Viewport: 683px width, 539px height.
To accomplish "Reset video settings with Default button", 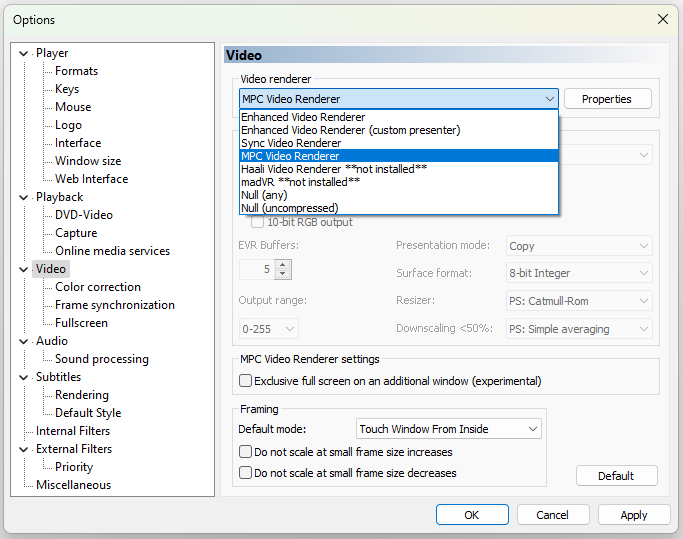I will click(x=616, y=476).
